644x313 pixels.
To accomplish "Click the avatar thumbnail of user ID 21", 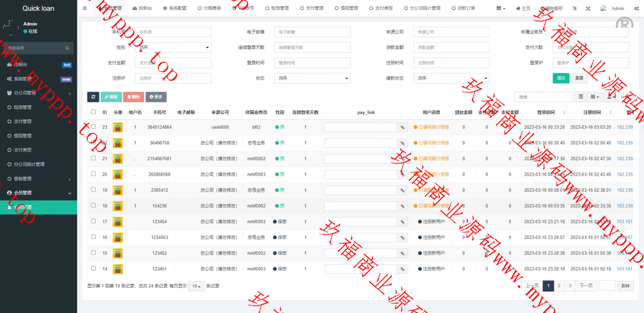I will [x=118, y=159].
